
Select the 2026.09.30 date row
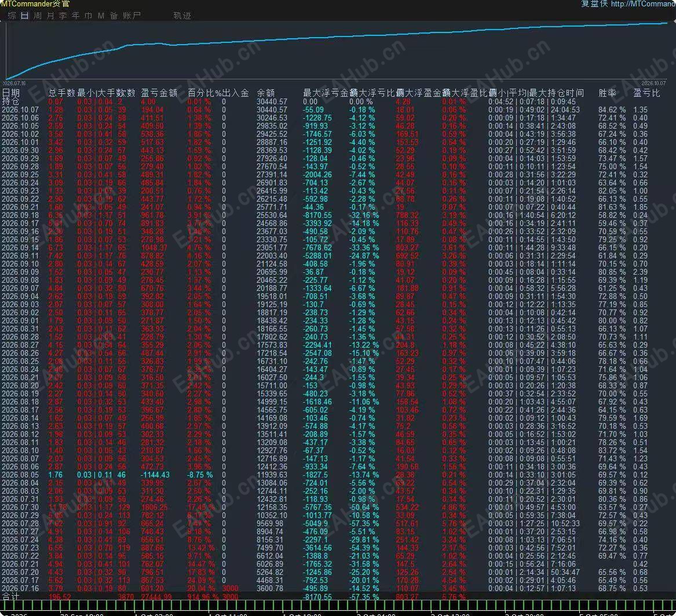[20, 151]
